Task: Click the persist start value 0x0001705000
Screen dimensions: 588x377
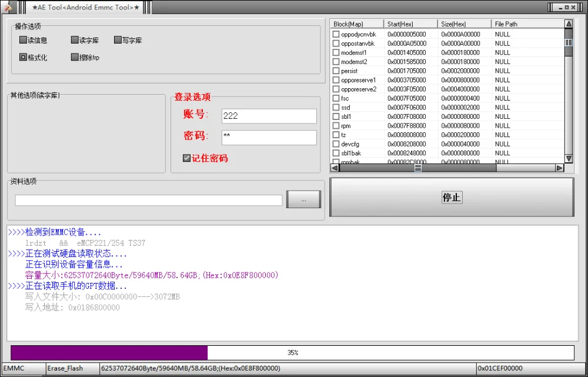Action: point(406,71)
